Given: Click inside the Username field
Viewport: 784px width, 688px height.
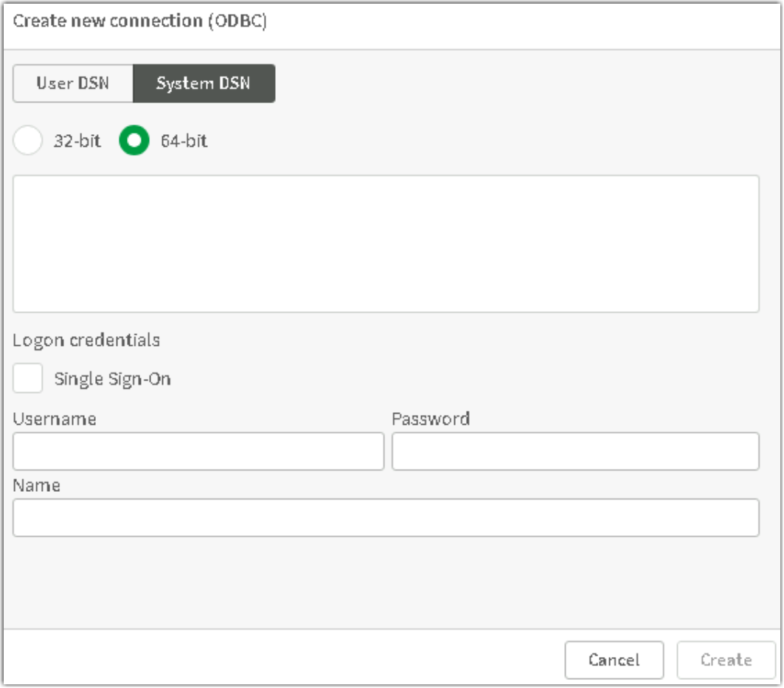Looking at the screenshot, I should pyautogui.click(x=198, y=451).
